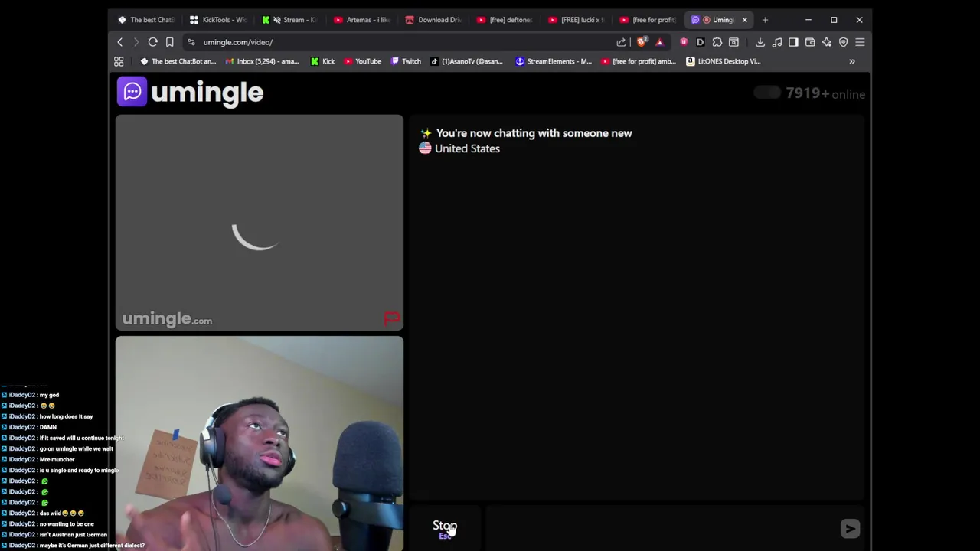This screenshot has width=980, height=551.
Task: Click 'You're now chatting with someone new' text
Action: [x=534, y=133]
